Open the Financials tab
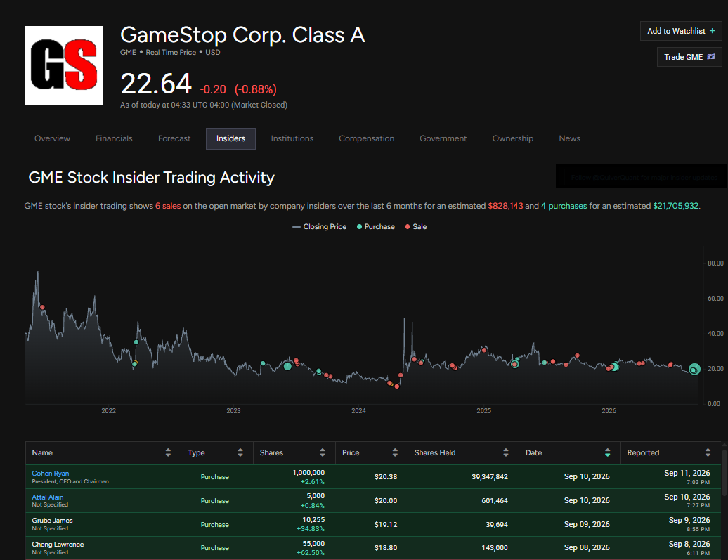The width and height of the screenshot is (728, 560). [114, 138]
